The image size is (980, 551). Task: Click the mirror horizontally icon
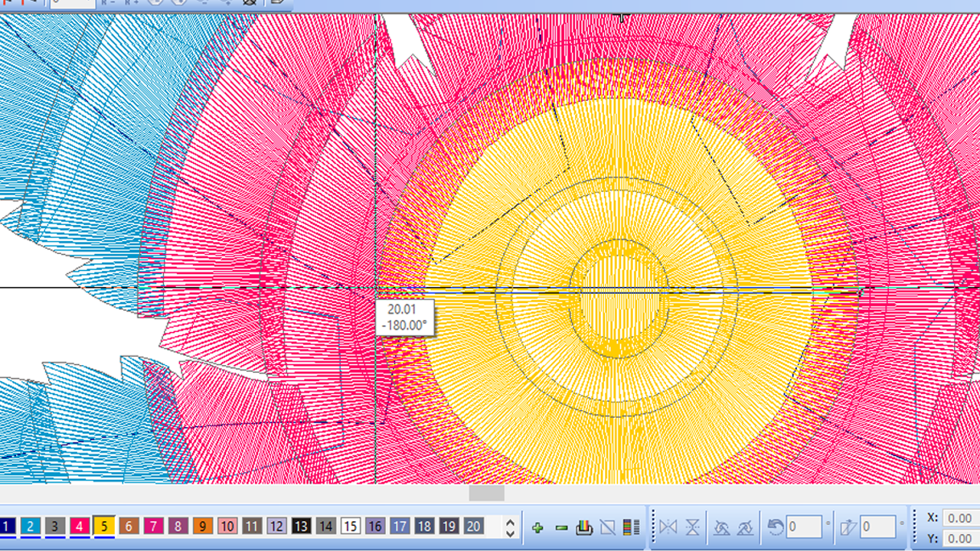pos(668,527)
